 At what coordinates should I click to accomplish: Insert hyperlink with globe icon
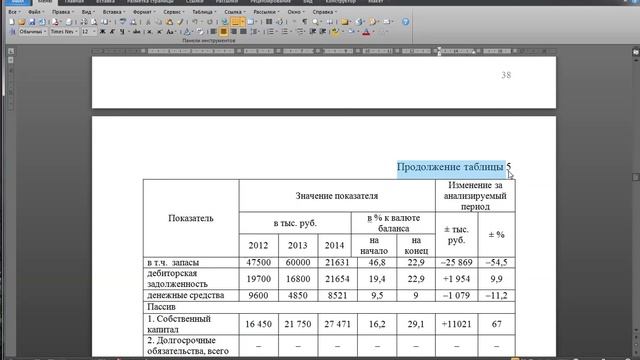(225, 22)
